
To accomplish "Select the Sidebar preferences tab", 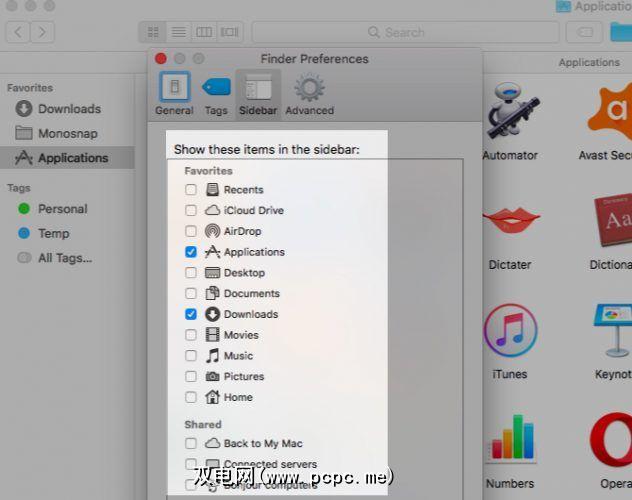I will 258,94.
